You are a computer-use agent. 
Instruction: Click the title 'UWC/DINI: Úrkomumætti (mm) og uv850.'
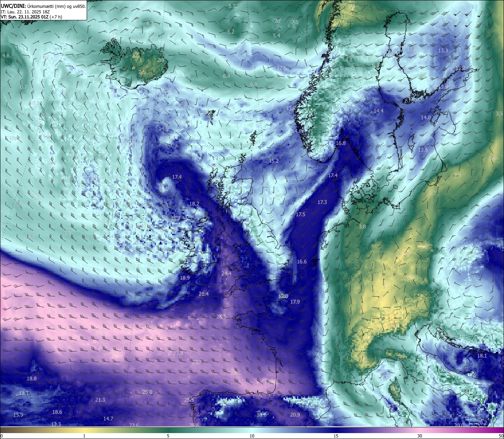coord(43,6)
